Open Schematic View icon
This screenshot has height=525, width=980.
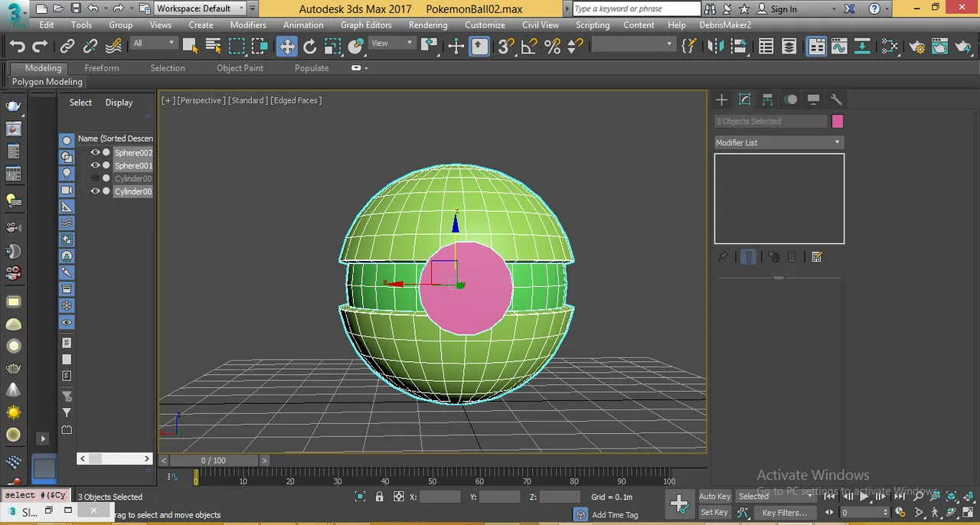[x=862, y=47]
